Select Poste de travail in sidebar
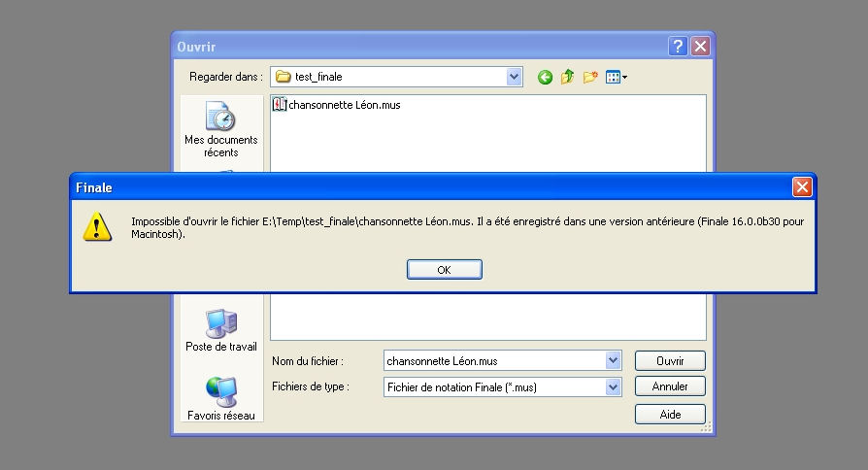This screenshot has width=868, height=470. click(221, 330)
